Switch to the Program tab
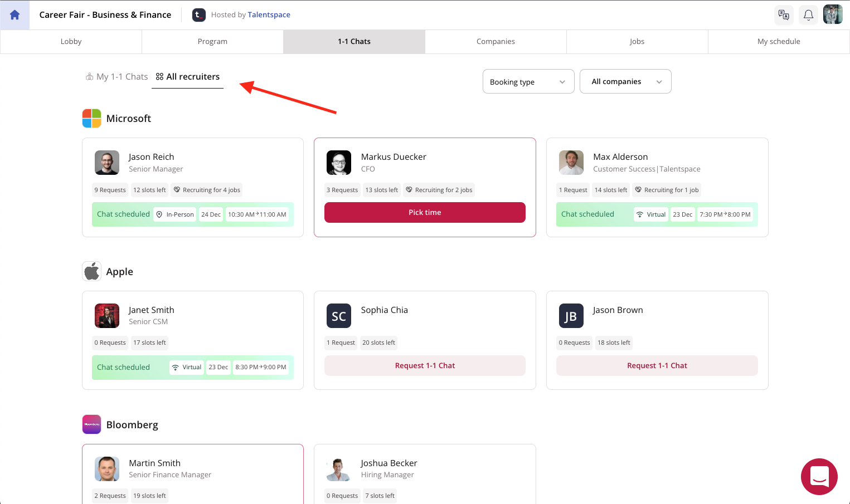 (212, 42)
